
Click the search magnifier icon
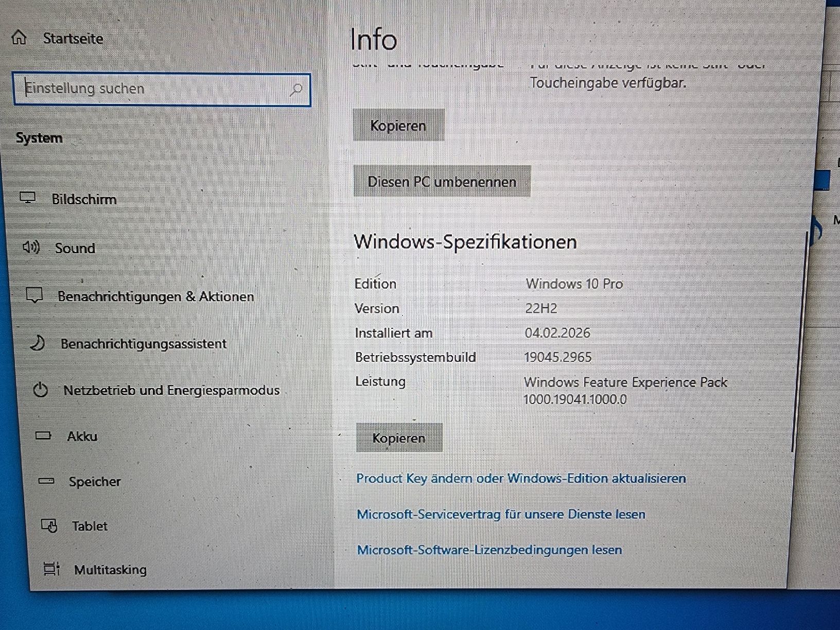(296, 90)
